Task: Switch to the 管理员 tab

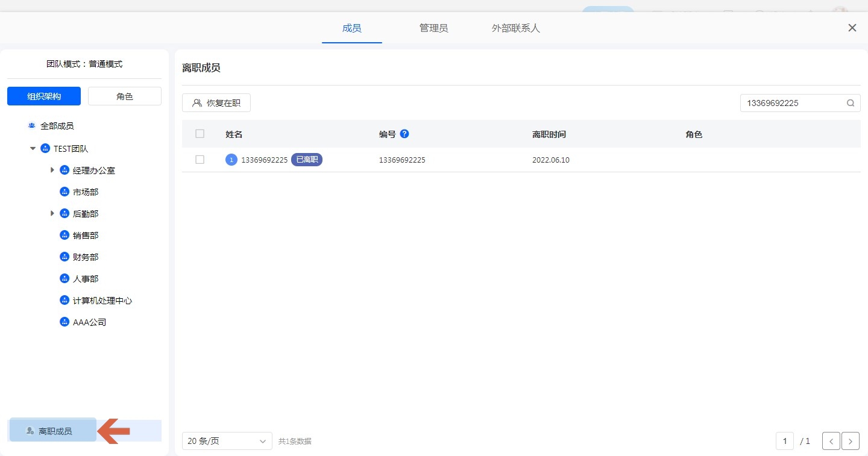Action: click(x=433, y=28)
